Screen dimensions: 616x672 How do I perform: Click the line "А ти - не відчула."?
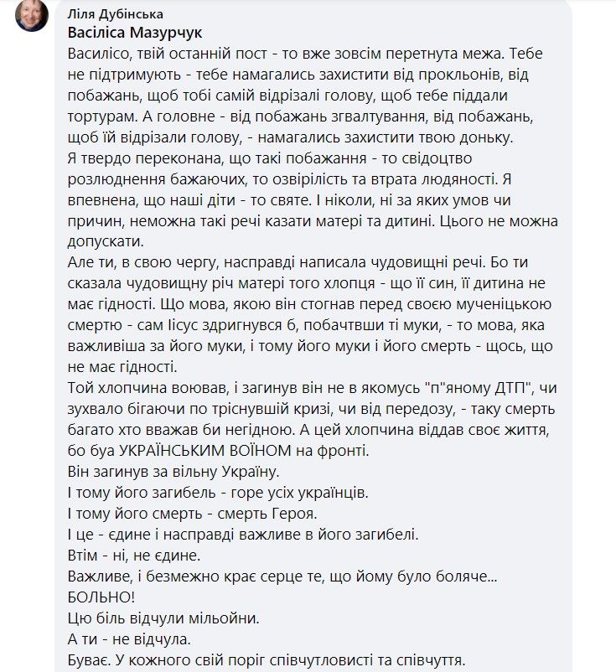(x=122, y=640)
